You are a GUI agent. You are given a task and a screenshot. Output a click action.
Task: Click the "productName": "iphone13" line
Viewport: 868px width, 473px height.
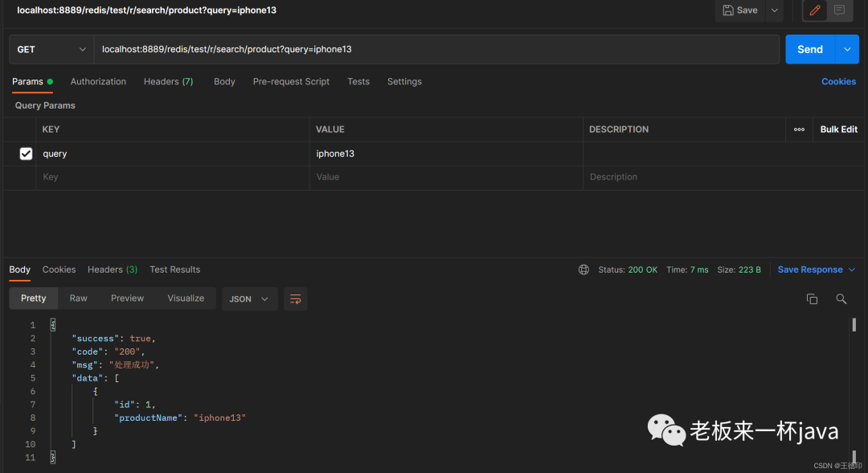pos(180,417)
